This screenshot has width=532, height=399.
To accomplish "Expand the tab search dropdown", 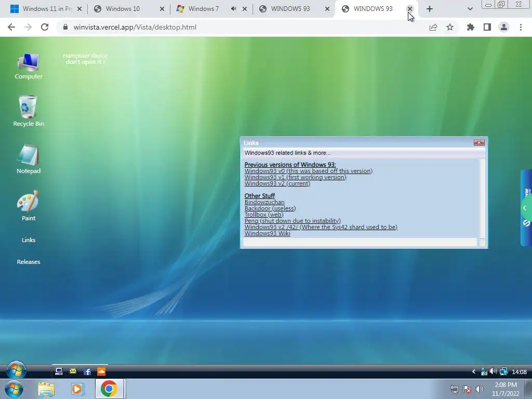I will (470, 9).
